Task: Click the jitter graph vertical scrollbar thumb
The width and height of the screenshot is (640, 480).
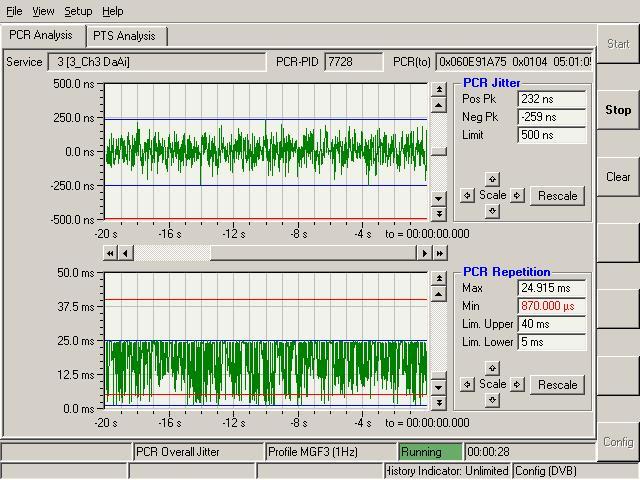Action: (438, 152)
